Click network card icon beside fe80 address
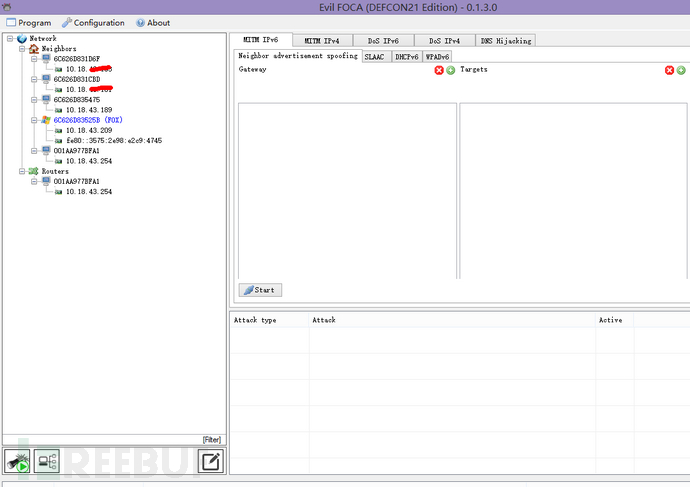This screenshot has width=690, height=487. (x=58, y=141)
